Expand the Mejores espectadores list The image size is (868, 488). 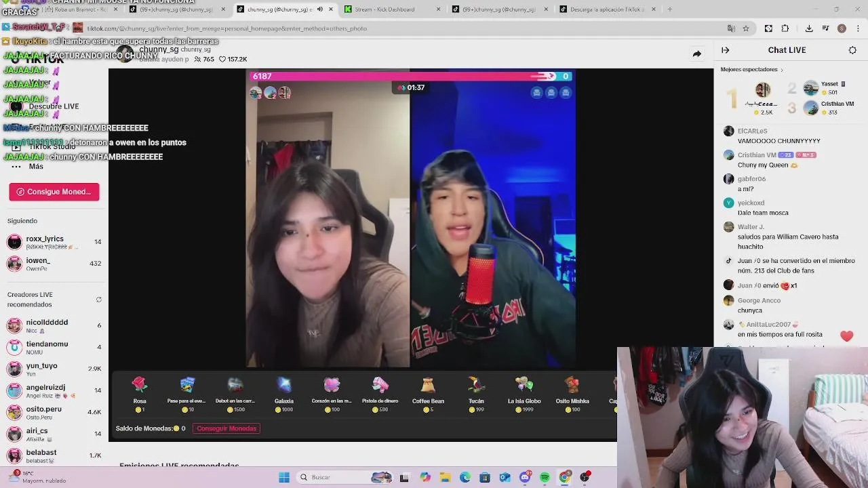751,69
